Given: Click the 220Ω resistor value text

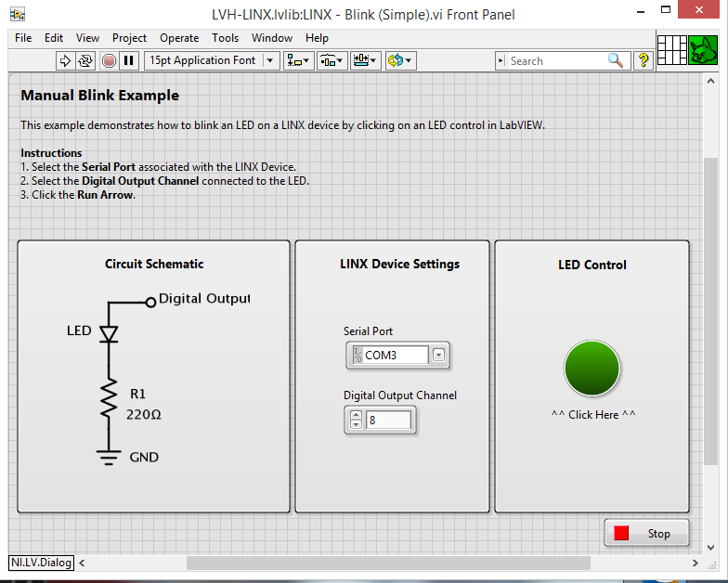Looking at the screenshot, I should [144, 414].
